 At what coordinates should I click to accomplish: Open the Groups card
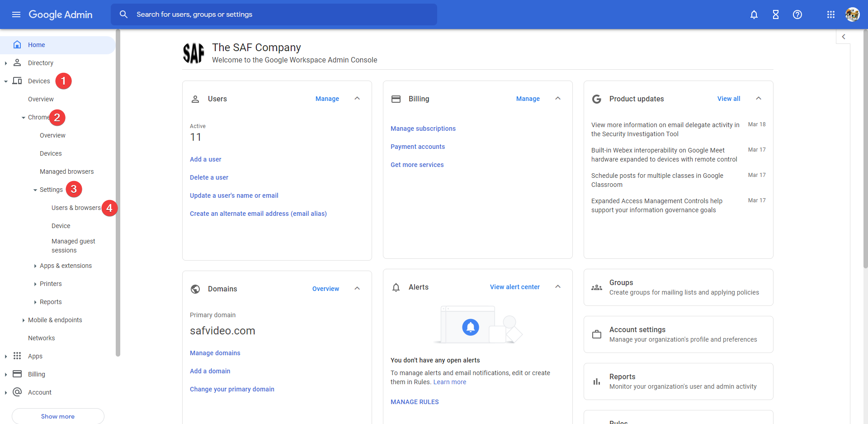tap(679, 287)
